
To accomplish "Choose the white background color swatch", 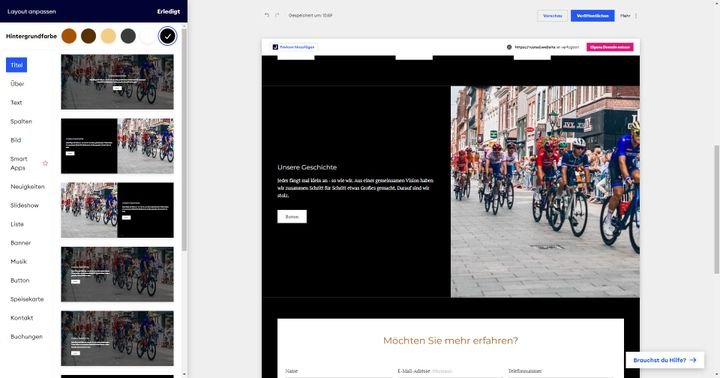I will 148,36.
